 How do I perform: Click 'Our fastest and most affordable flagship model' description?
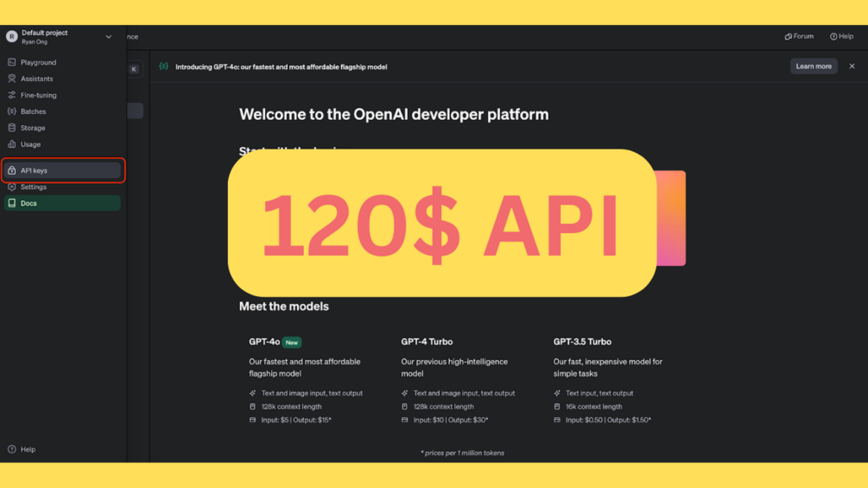pos(305,367)
